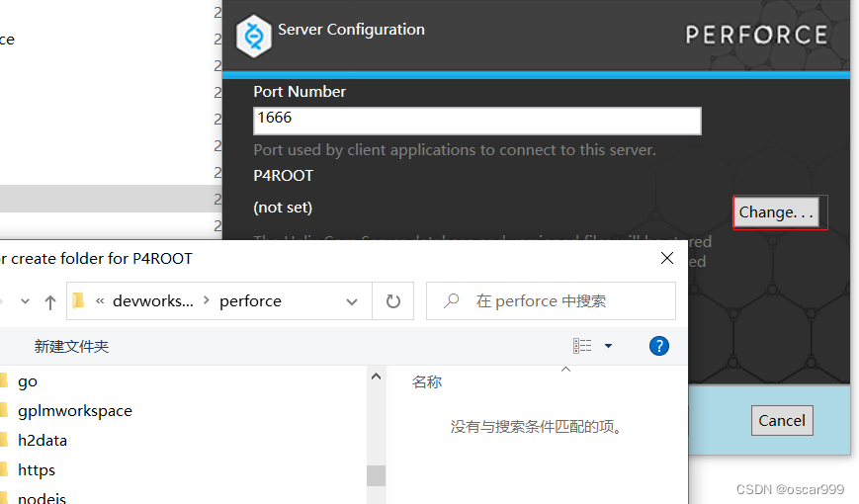Viewport: 859px width, 504px height.
Task: Sort by 名称 column header
Action: coord(427,381)
